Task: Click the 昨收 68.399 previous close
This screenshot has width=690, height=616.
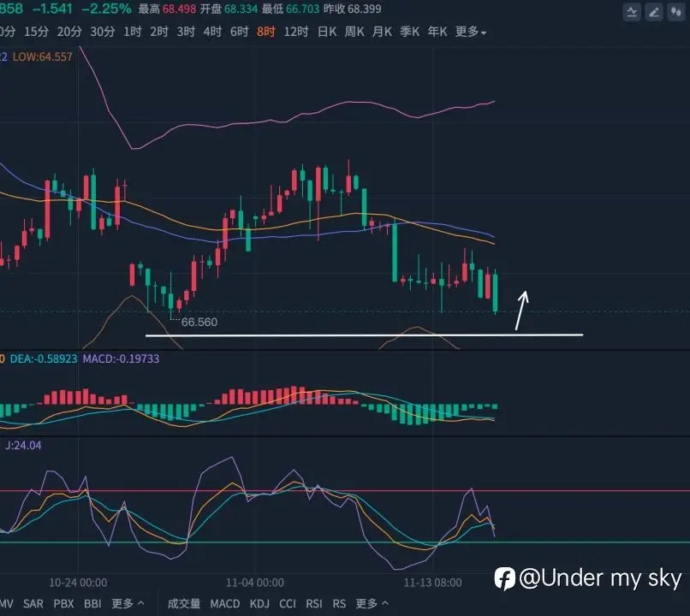Action: 353,9
